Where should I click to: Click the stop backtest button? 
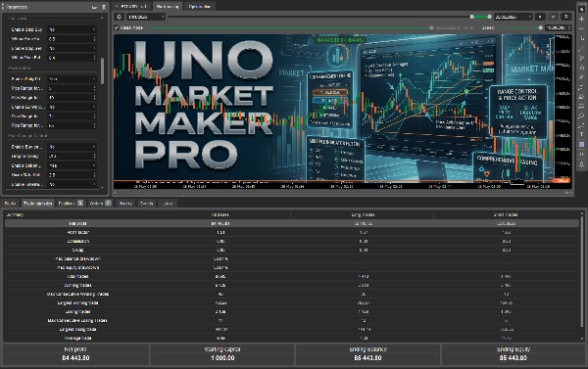553,17
